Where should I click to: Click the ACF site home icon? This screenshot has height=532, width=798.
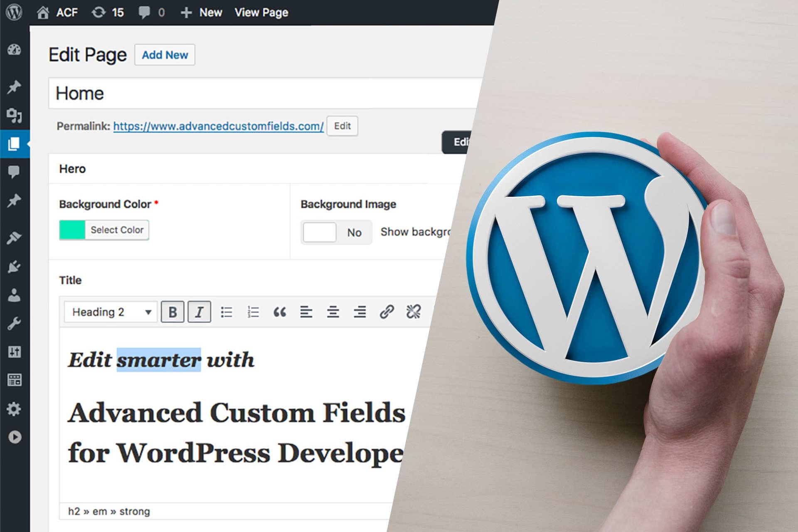[x=43, y=12]
